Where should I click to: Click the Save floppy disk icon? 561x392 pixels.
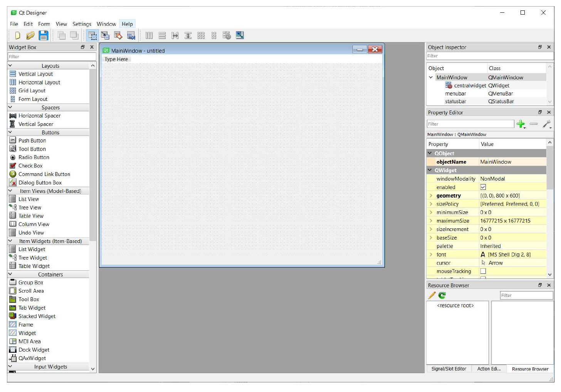(43, 35)
